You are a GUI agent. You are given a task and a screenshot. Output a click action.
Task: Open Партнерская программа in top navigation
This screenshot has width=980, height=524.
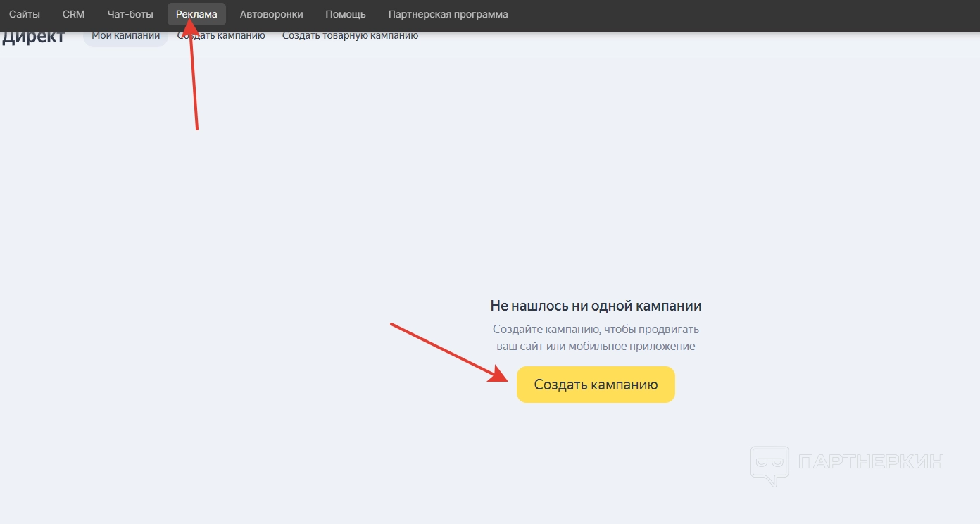pos(448,14)
